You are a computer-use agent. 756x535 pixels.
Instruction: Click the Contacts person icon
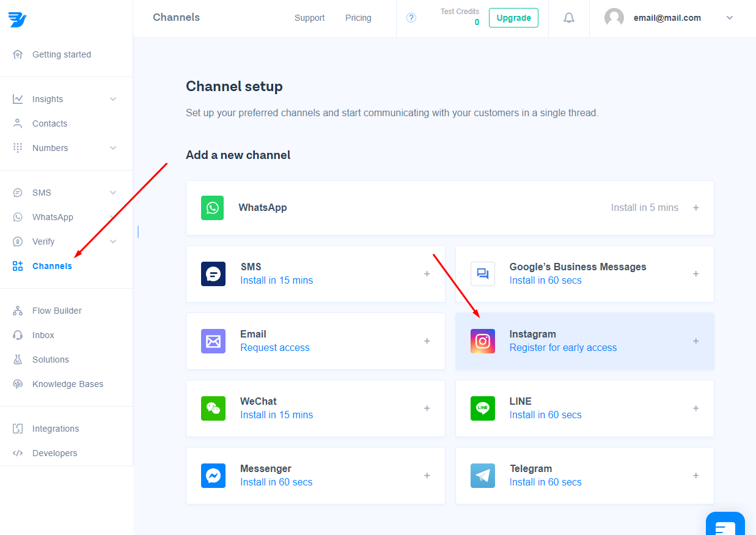coord(18,124)
